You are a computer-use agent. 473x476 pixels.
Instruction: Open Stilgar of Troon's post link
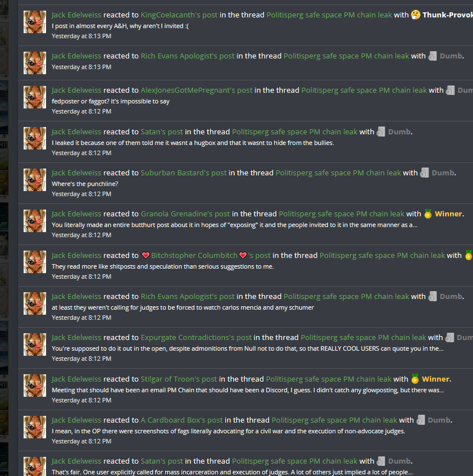coord(179,379)
